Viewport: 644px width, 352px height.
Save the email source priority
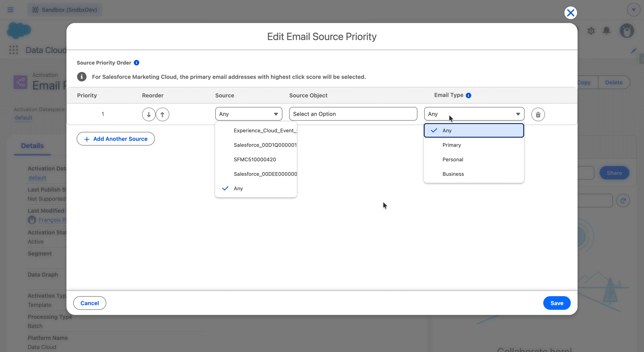click(x=556, y=303)
